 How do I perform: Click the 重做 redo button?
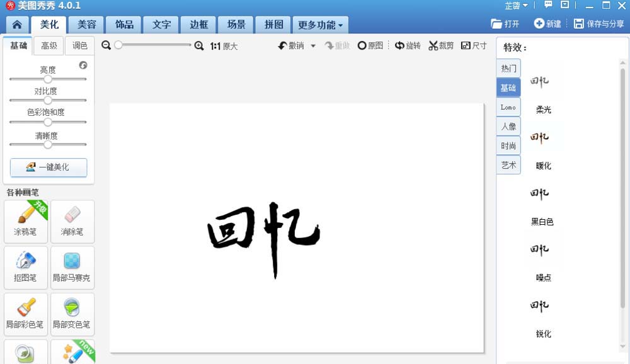point(337,46)
